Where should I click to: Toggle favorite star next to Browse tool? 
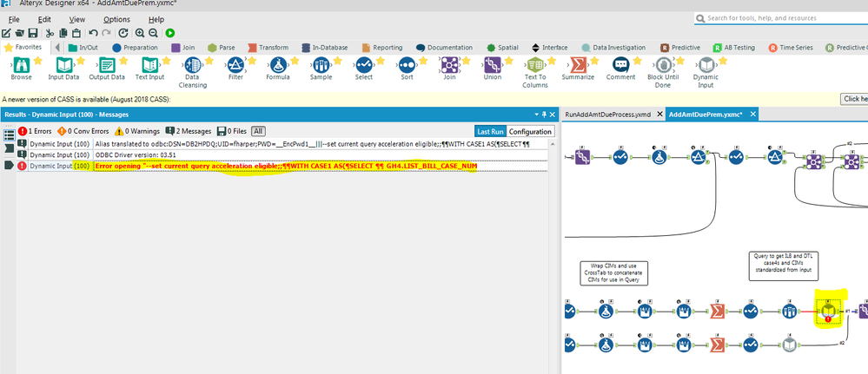tap(37, 61)
